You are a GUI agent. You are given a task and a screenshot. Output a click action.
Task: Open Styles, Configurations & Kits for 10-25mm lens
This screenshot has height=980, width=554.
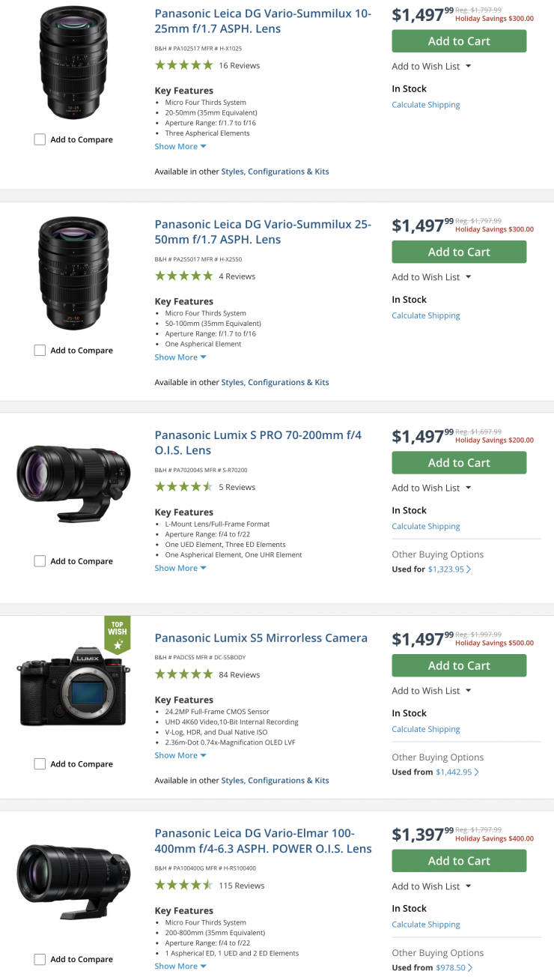275,172
